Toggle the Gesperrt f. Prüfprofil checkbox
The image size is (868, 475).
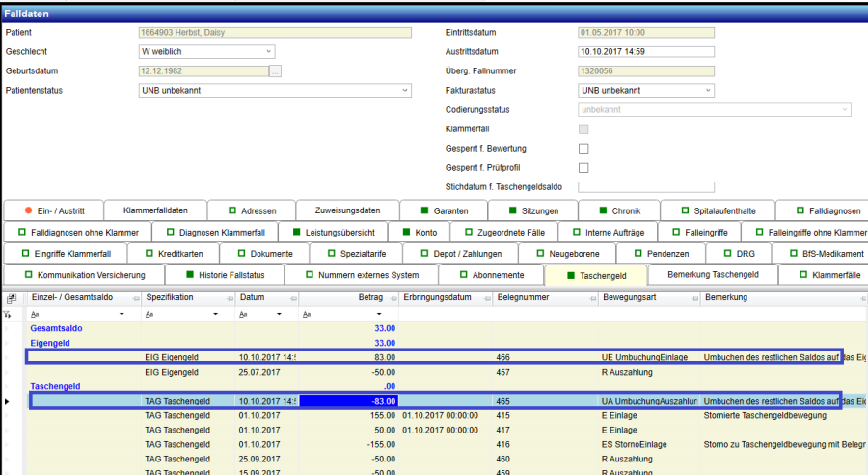click(583, 168)
